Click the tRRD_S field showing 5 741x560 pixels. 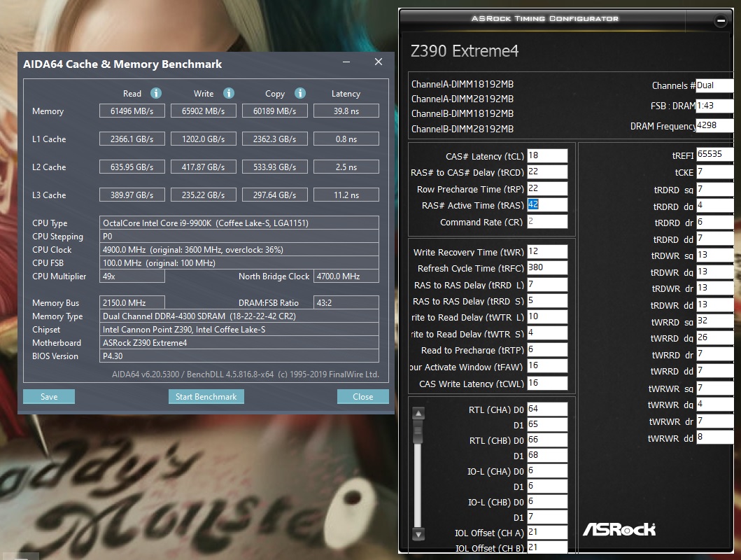tap(547, 300)
